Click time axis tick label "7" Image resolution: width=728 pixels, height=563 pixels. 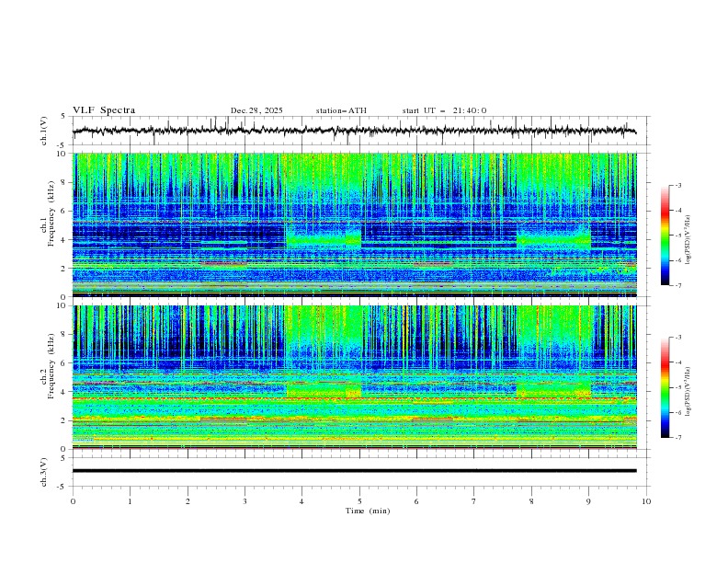[x=474, y=501]
